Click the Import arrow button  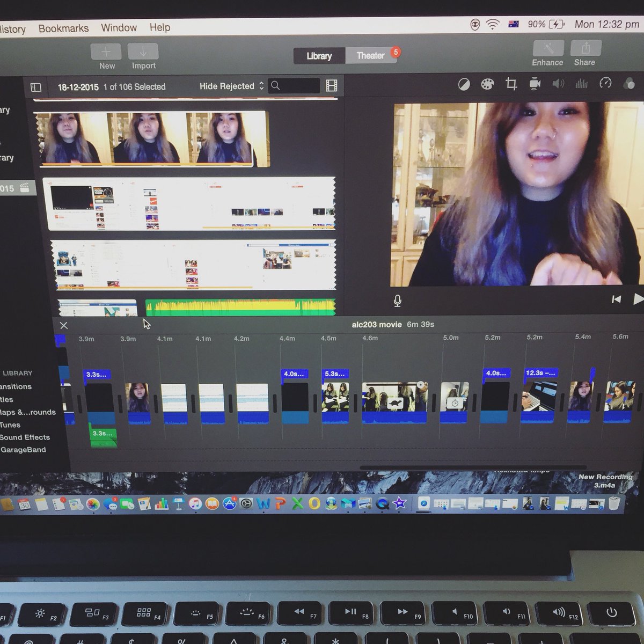click(143, 52)
